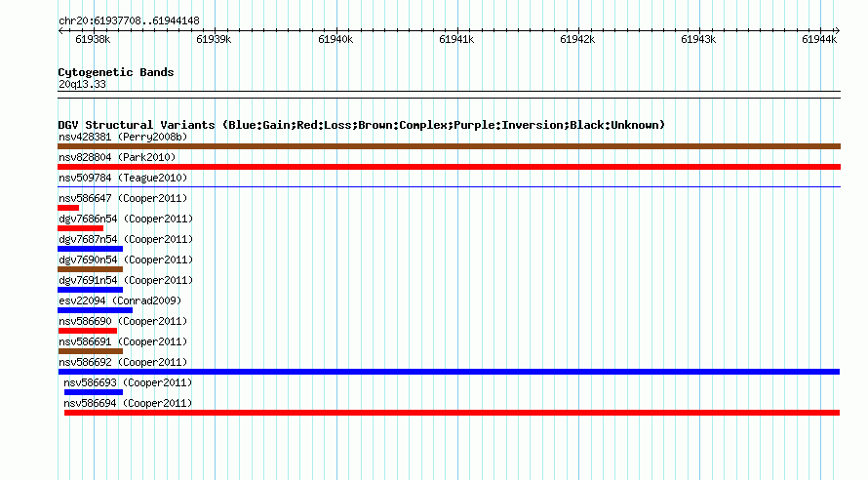The height and width of the screenshot is (480, 868).
Task: Click the 61942k ruler label
Action: [x=577, y=39]
